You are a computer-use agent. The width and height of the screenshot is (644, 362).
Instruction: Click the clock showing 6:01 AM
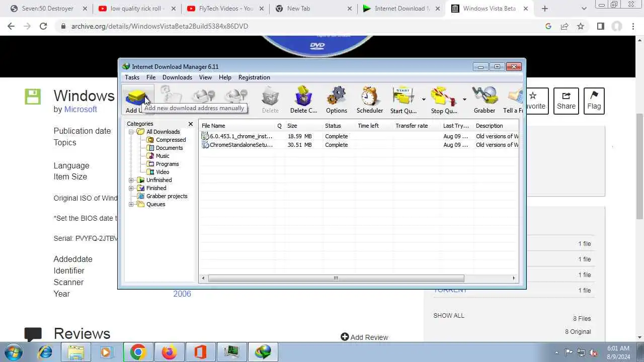tap(618, 348)
